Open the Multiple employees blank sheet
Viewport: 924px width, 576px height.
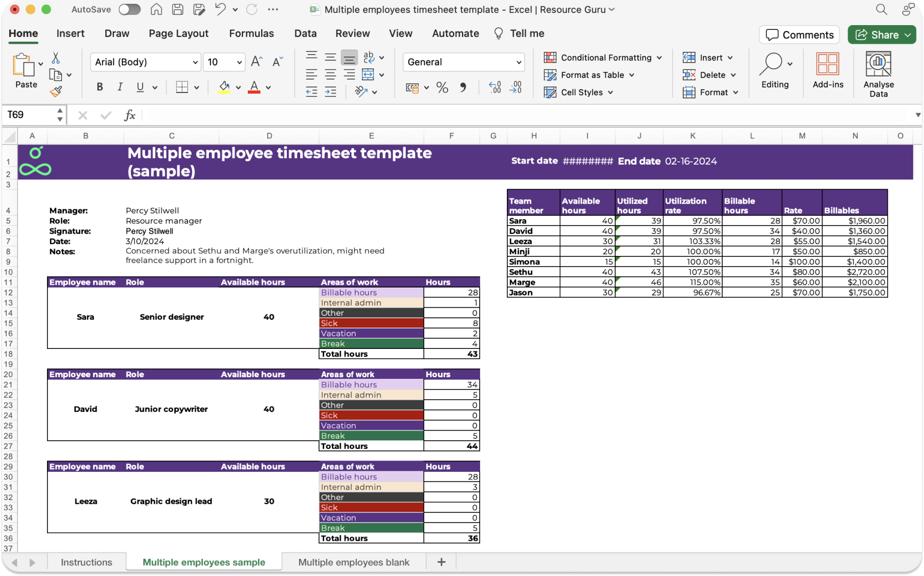pyautogui.click(x=354, y=562)
